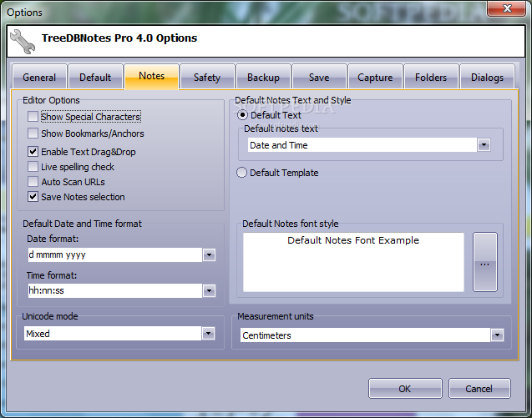532x418 pixels.
Task: Click the Editor Options group label
Action: click(51, 100)
